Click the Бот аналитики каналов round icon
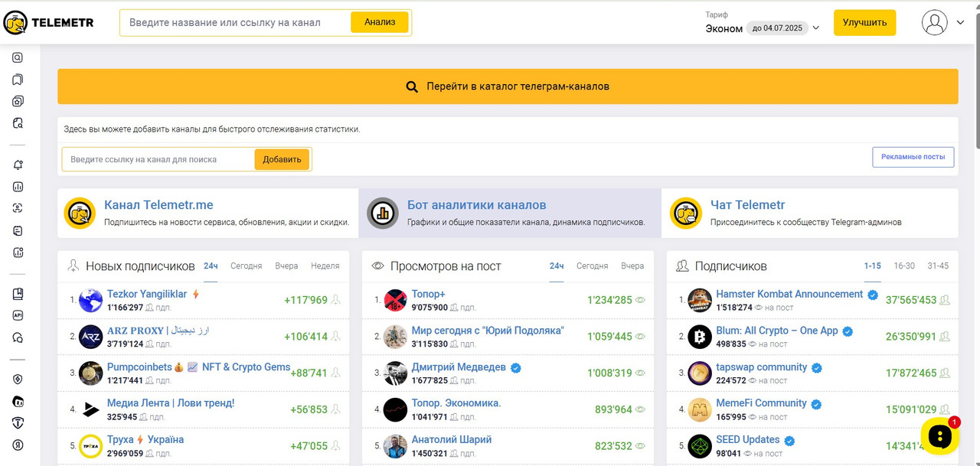The height and width of the screenshot is (466, 980). click(383, 213)
